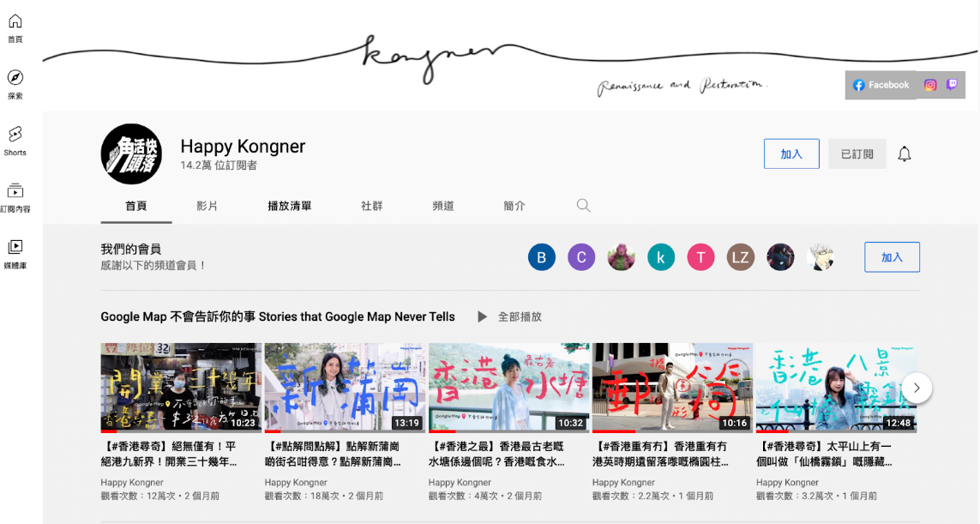Click the Happy Kongner channel name heading
The image size is (980, 524).
click(x=243, y=147)
